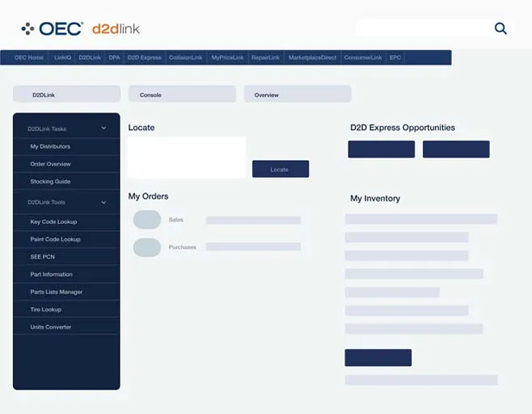Open Order Overview in sidebar

click(66, 164)
